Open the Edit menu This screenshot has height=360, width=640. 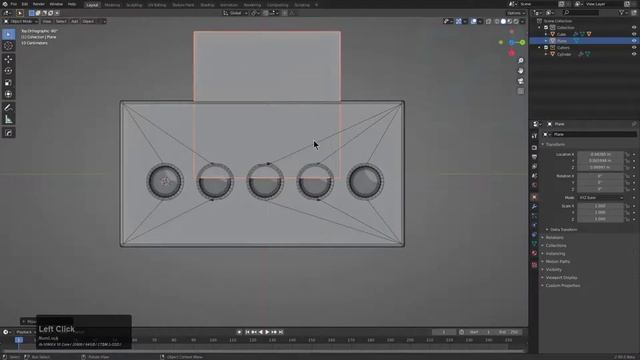click(x=25, y=4)
